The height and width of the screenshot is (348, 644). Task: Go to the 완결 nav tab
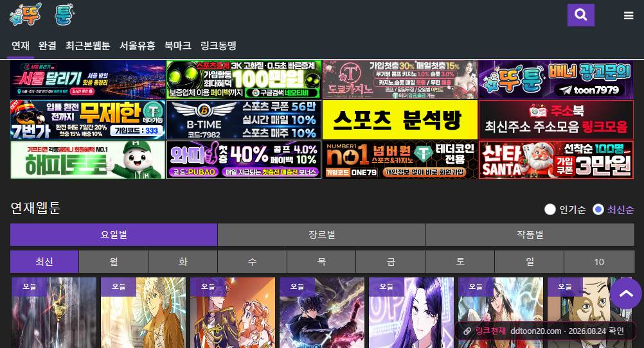pyautogui.click(x=47, y=46)
